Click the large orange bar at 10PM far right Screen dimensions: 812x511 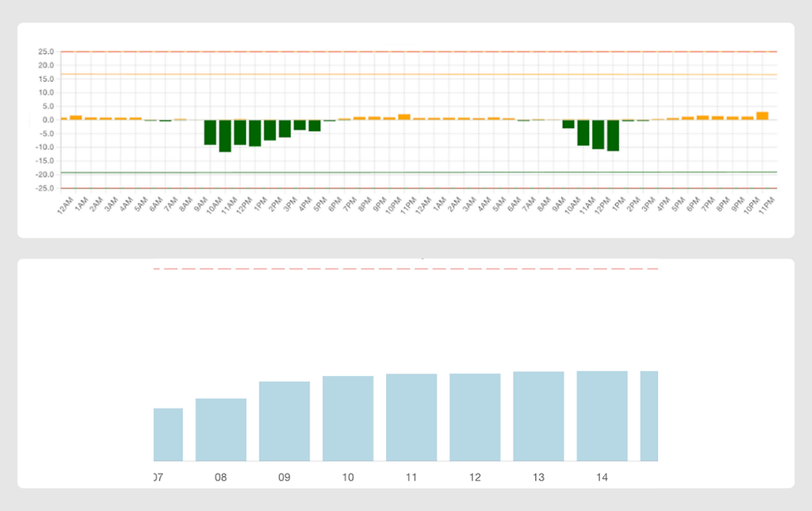tap(762, 114)
